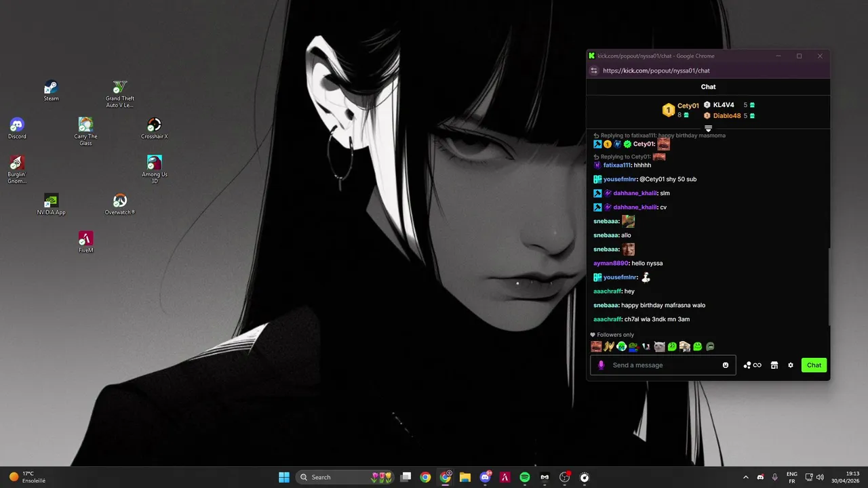Select the Overwatch desktop icon
Image resolution: width=868 pixels, height=488 pixels.
pyautogui.click(x=120, y=205)
